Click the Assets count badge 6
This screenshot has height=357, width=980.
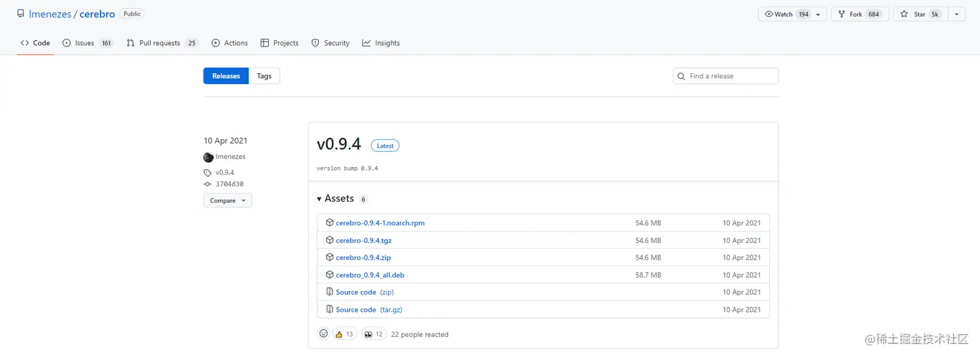(x=363, y=200)
